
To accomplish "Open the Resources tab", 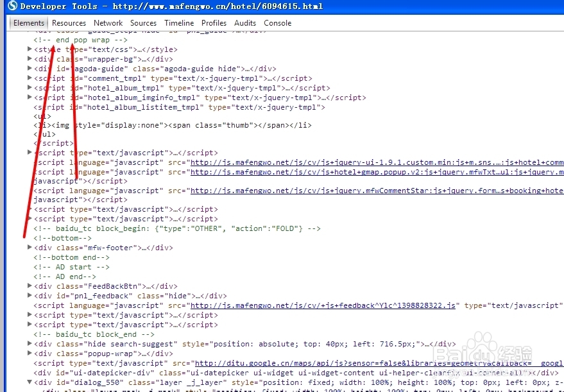I will 69,23.
